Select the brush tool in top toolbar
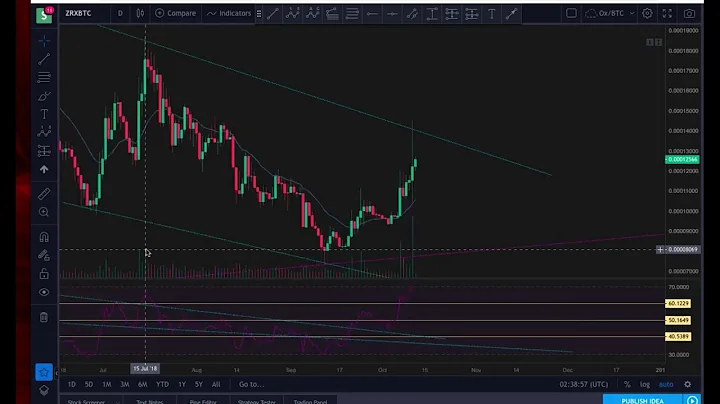Image resolution: width=720 pixels, height=404 pixels. pyautogui.click(x=412, y=14)
